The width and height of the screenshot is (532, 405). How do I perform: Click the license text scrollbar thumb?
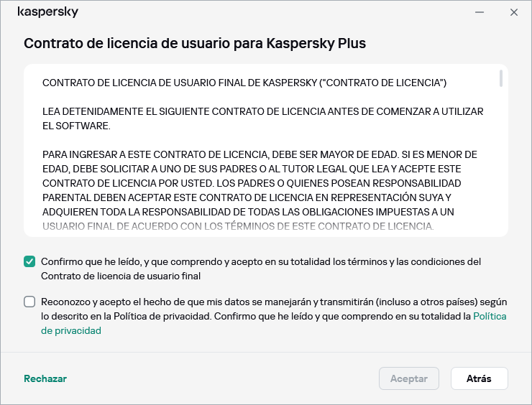[x=501, y=79]
